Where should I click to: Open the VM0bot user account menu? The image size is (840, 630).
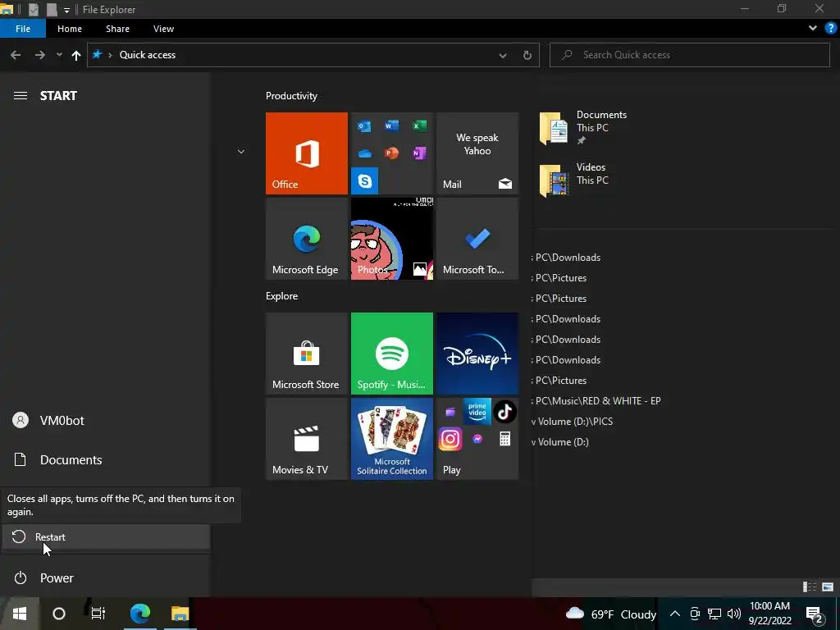click(x=106, y=421)
